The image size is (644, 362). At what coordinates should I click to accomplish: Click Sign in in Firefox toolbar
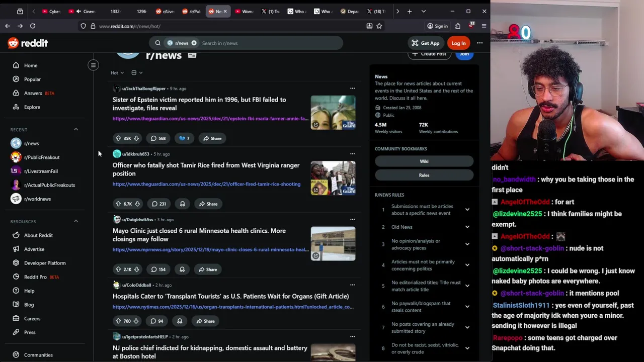coord(437,26)
